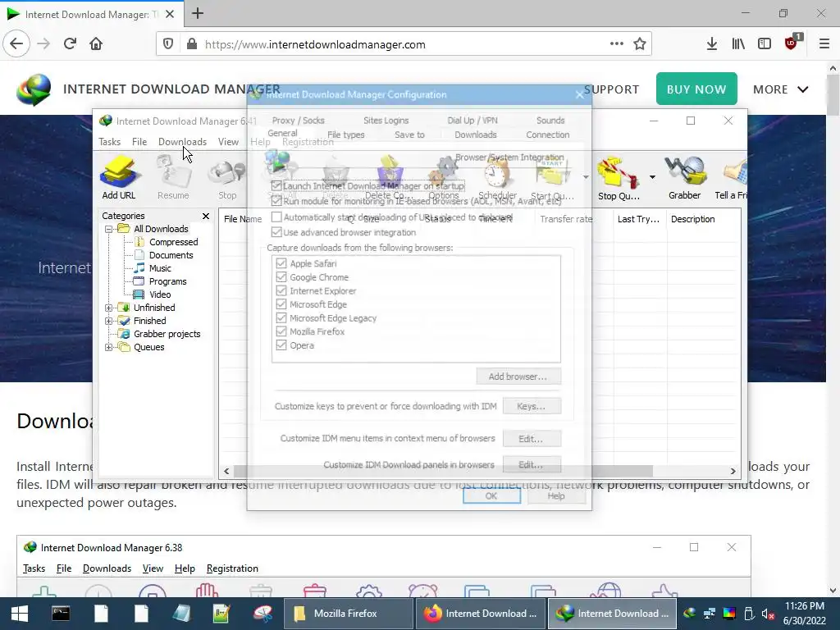Click the BUY NOW button

coord(696,89)
